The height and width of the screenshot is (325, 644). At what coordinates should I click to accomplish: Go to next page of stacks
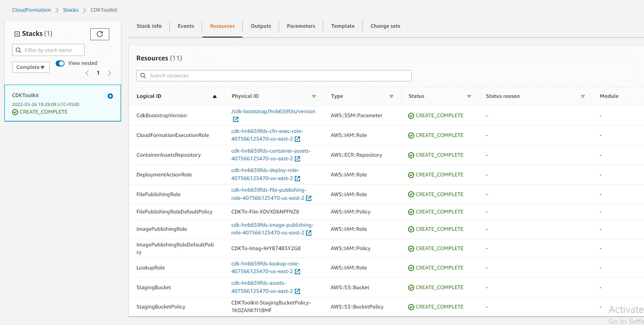(109, 73)
